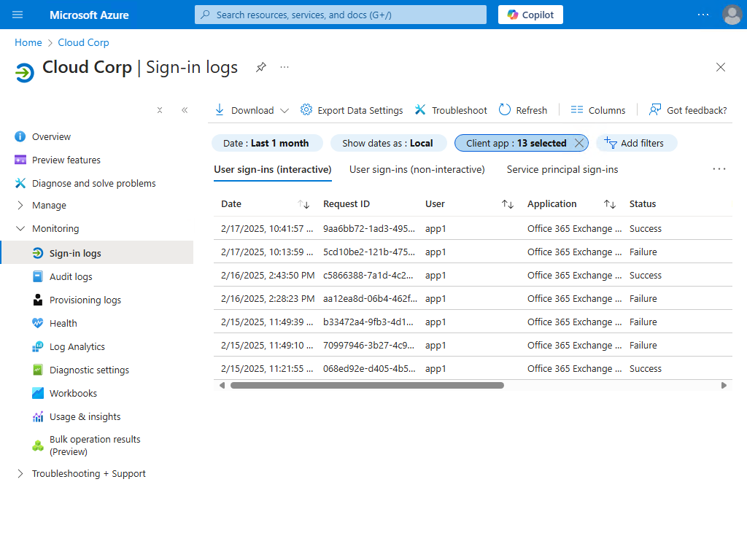Open sign-in row with Request ID 5cd10be2-121b-475...
747x560 pixels.
(473, 252)
